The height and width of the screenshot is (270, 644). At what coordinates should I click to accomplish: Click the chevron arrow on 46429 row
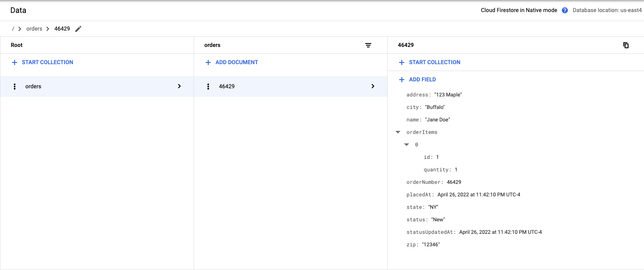pos(373,87)
